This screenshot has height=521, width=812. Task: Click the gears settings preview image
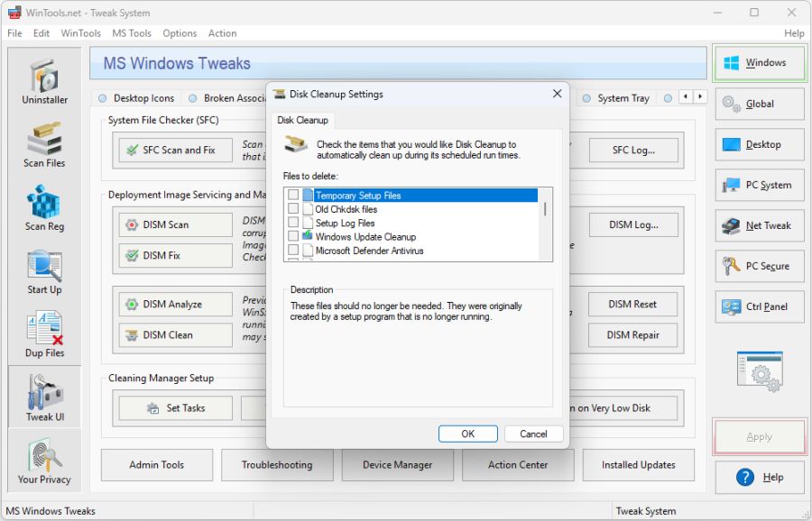point(759,370)
